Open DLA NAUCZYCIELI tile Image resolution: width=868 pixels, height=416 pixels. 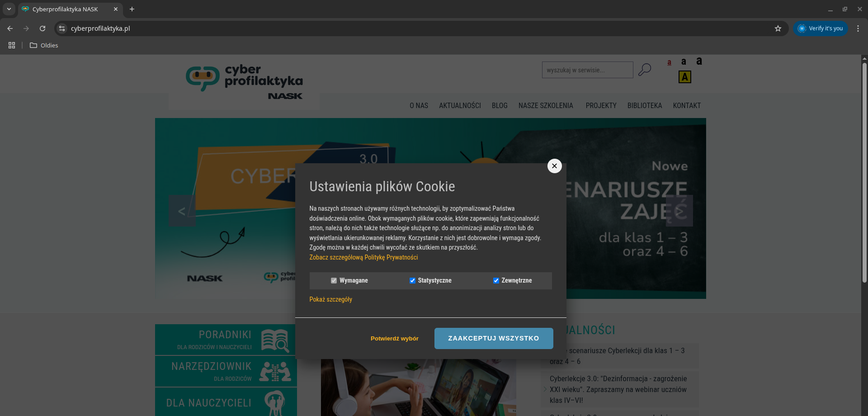pos(226,402)
